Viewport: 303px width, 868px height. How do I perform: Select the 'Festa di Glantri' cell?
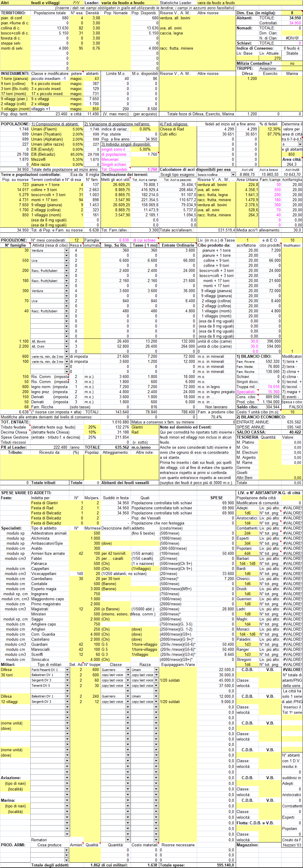coord(50,503)
